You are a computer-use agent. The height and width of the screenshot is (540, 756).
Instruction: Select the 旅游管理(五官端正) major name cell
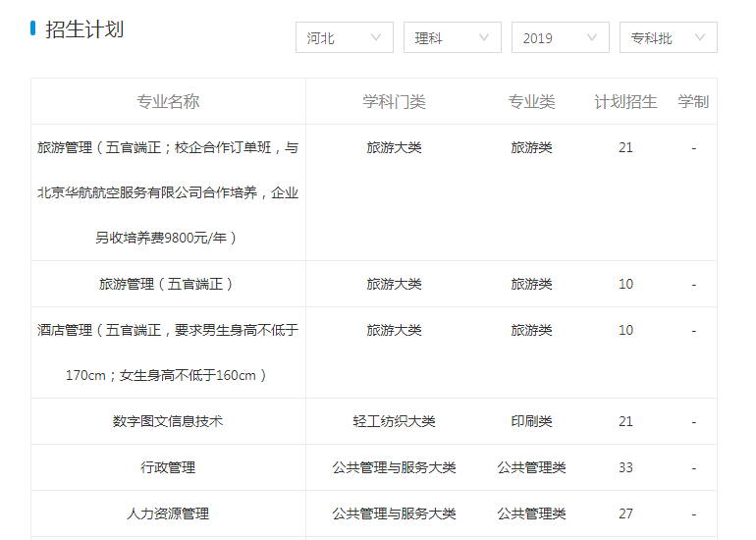(168, 284)
